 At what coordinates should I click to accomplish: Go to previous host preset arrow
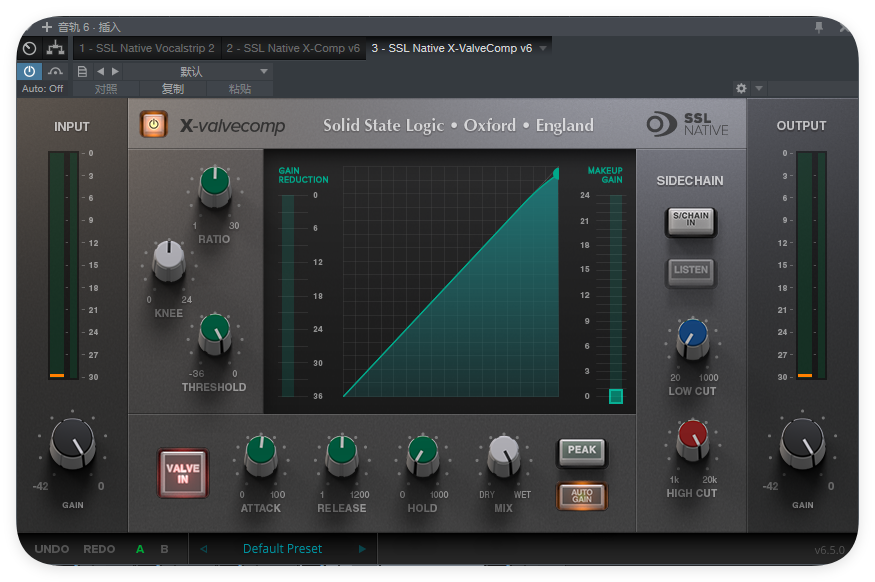pyautogui.click(x=100, y=71)
